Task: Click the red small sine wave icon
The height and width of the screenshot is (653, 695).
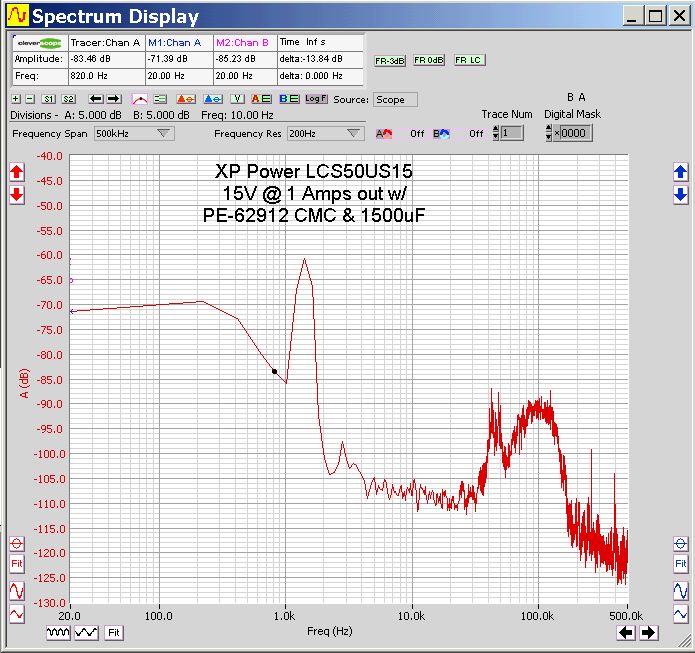Action: [x=17, y=614]
